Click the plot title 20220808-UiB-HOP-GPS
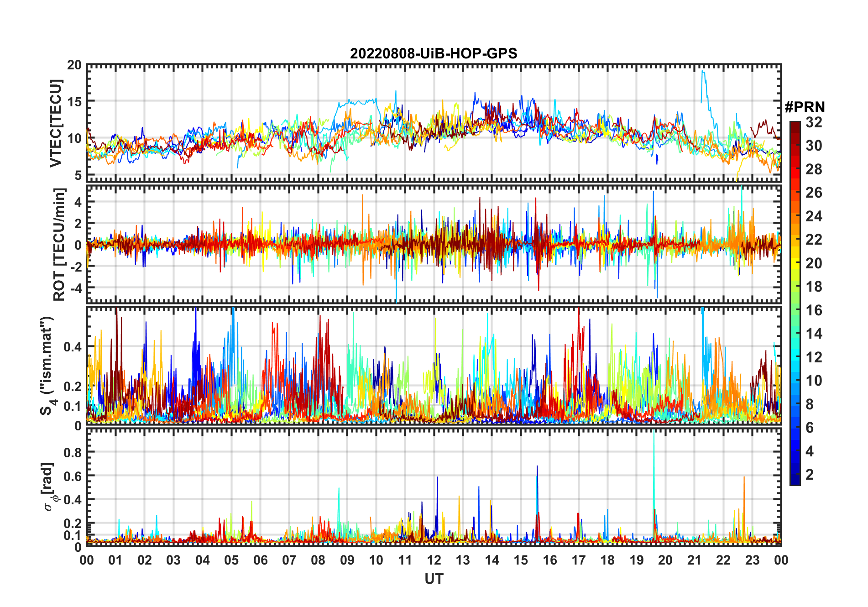The width and height of the screenshot is (868, 607). (434, 54)
